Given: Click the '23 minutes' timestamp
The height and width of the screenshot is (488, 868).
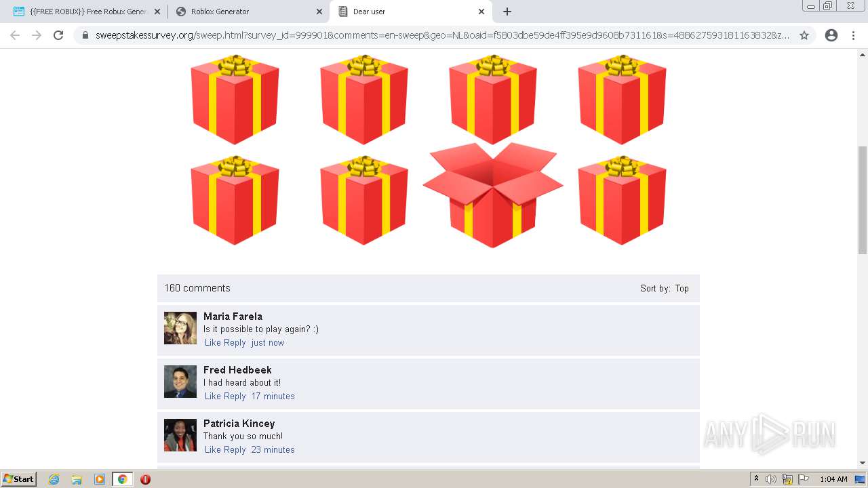Looking at the screenshot, I should click(273, 450).
